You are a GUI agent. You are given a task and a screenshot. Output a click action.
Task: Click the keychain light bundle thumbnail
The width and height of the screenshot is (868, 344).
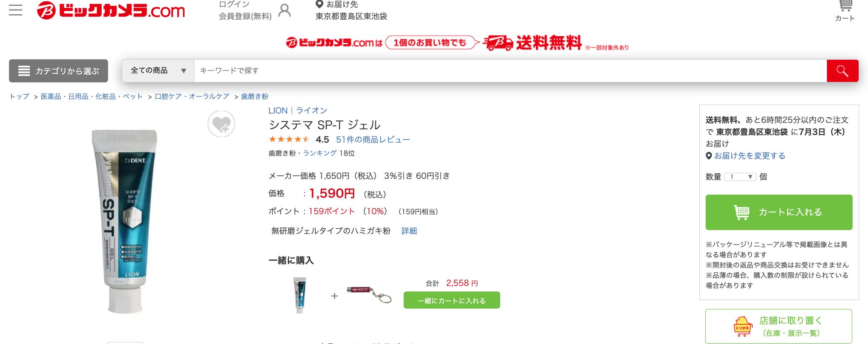369,294
